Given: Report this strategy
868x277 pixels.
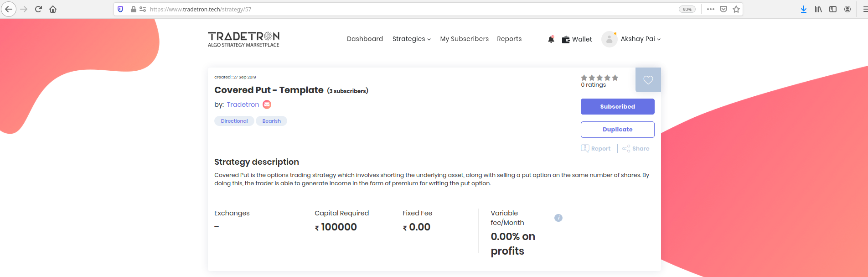Looking at the screenshot, I should pos(596,149).
